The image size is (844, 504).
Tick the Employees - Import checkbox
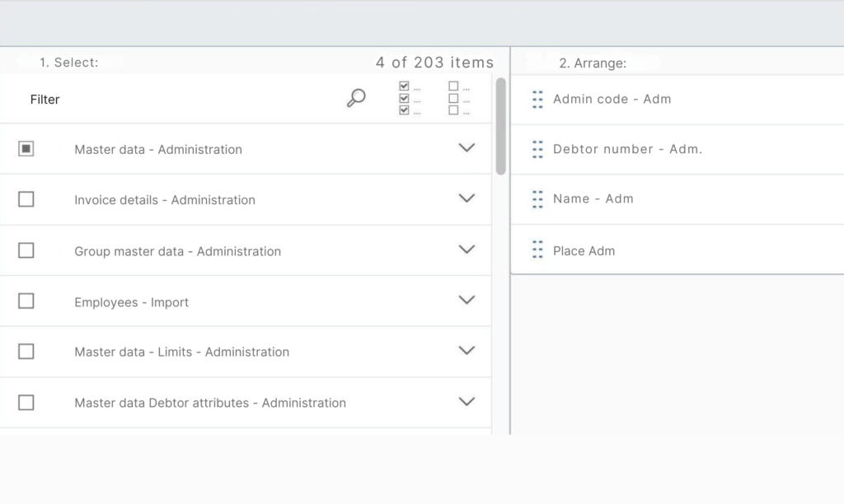click(26, 301)
